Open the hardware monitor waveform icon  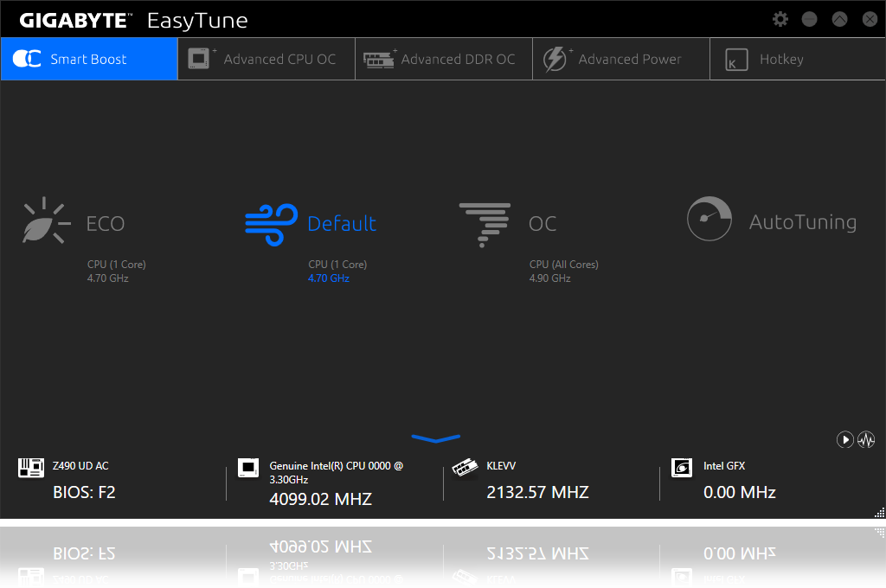866,439
